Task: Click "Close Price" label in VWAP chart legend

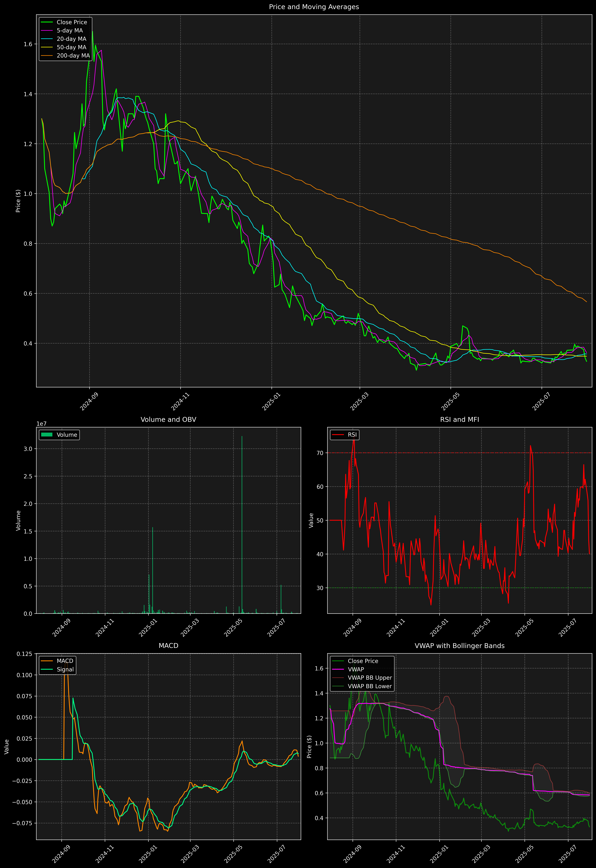Action: [x=363, y=661]
